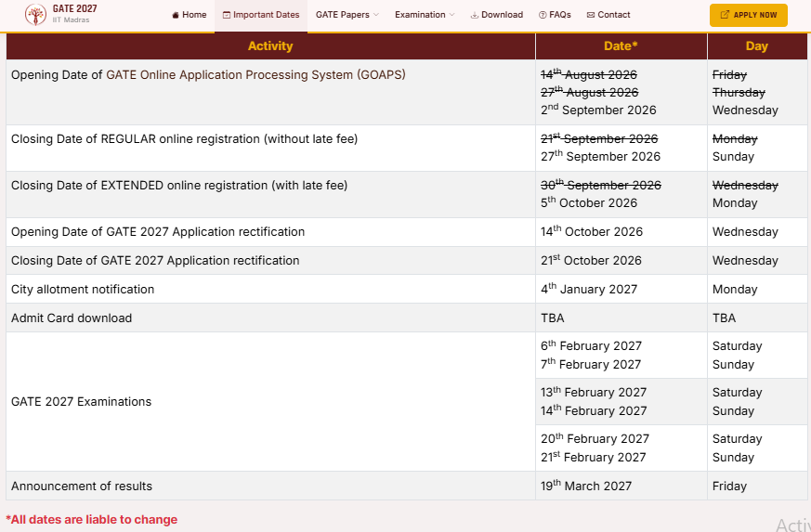Click TBA in the Date column
The width and height of the screenshot is (811, 532).
tap(553, 318)
